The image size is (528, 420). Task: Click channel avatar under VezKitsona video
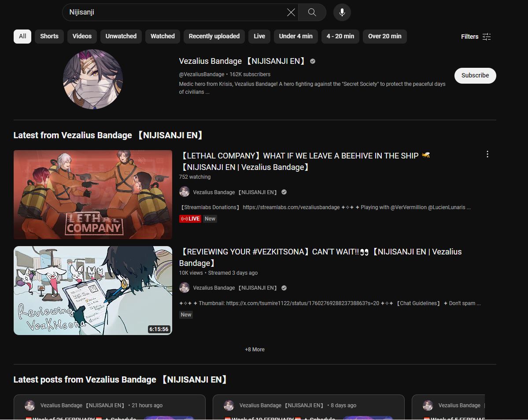[184, 288]
